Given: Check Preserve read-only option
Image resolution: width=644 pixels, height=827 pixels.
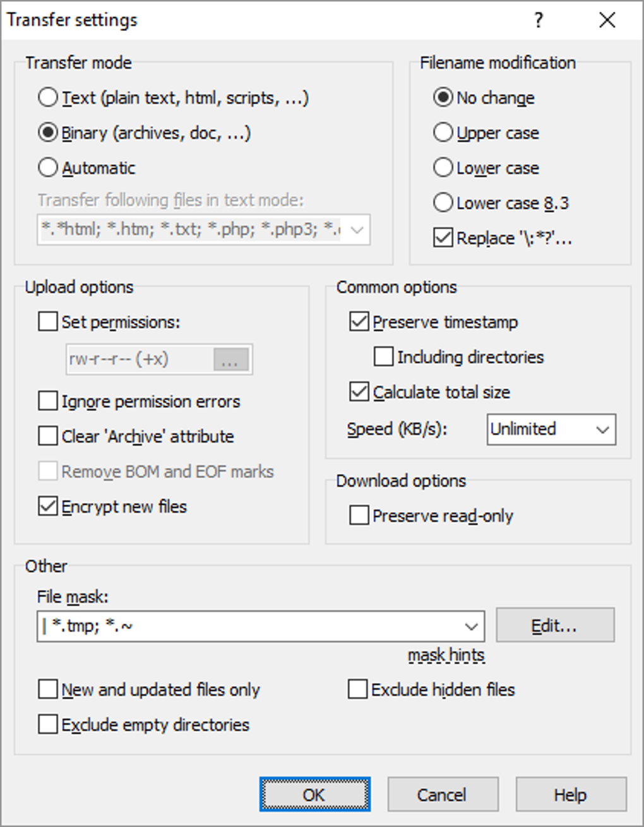Looking at the screenshot, I should click(359, 516).
